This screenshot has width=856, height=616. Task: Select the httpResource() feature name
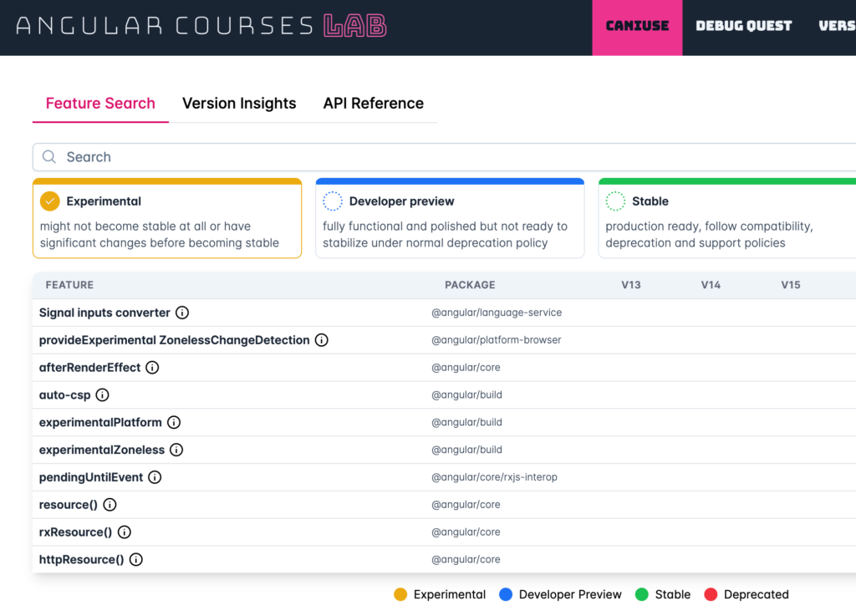pos(81,559)
